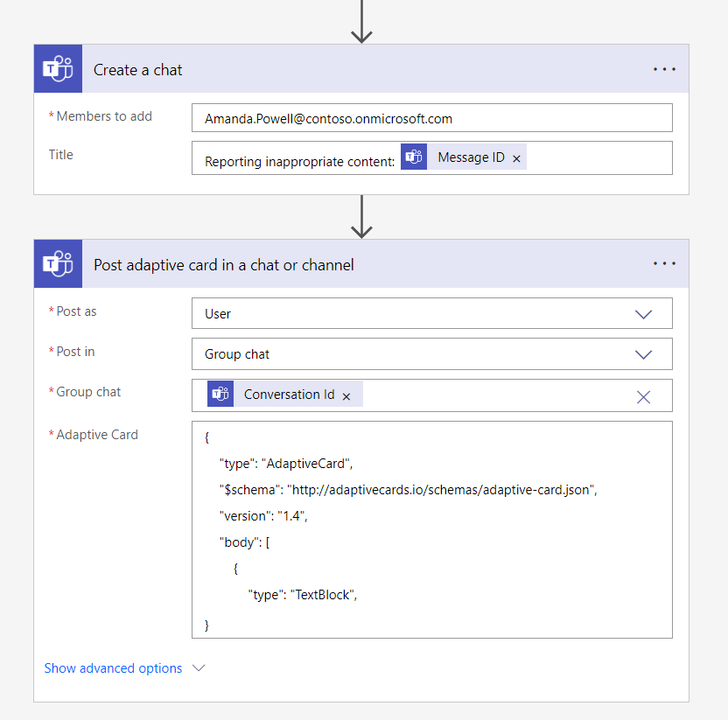The image size is (728, 720).
Task: Click the arrow connector between the two steps
Action: 361,216
